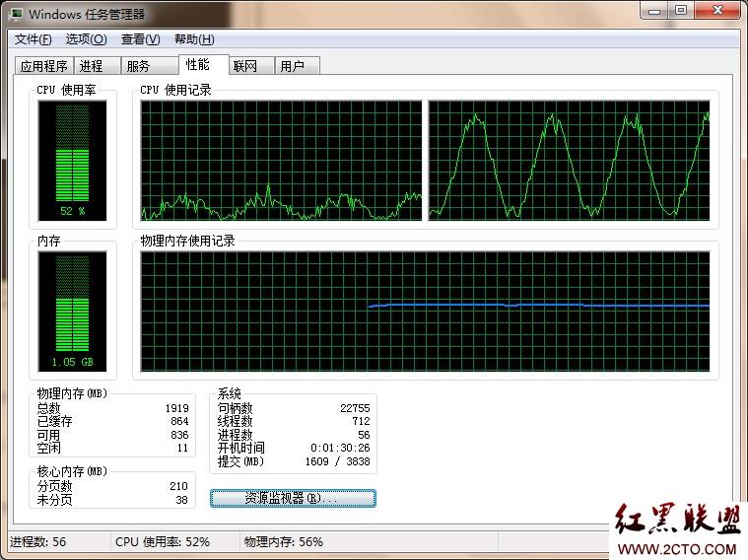Click the CPU 使用记录 label

(175, 90)
